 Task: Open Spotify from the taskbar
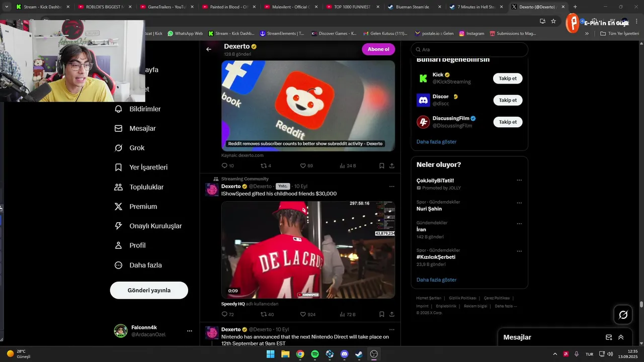tap(315, 354)
